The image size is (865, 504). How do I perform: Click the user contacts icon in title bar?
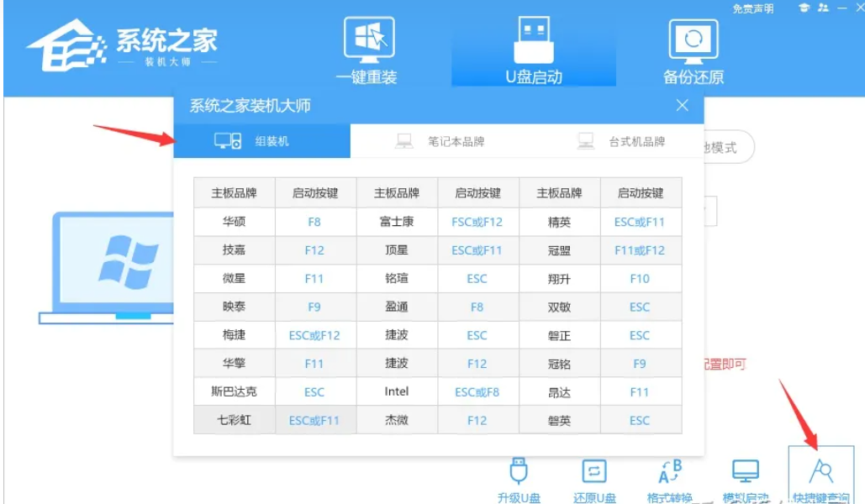pyautogui.click(x=823, y=8)
